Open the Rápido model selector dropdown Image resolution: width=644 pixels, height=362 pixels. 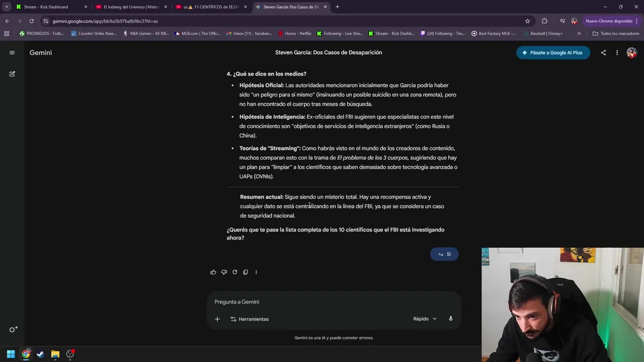point(425,319)
